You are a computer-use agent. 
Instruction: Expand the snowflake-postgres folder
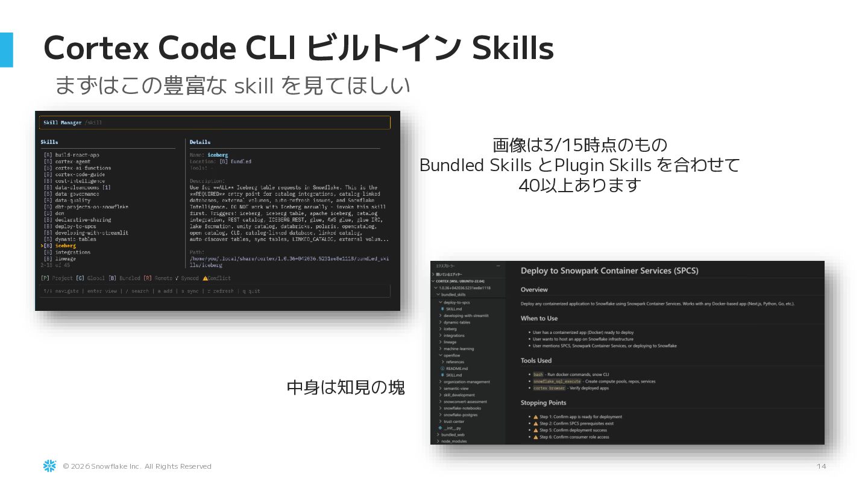(x=440, y=415)
